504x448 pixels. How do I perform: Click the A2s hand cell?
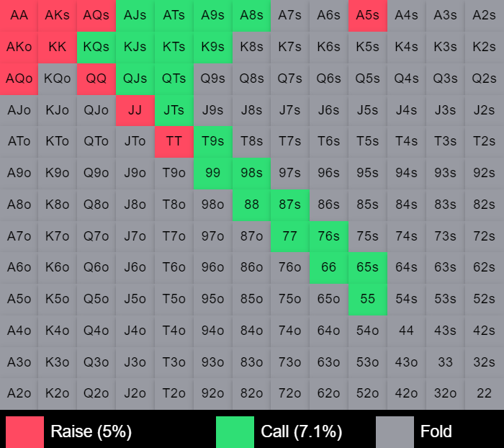point(485,15)
